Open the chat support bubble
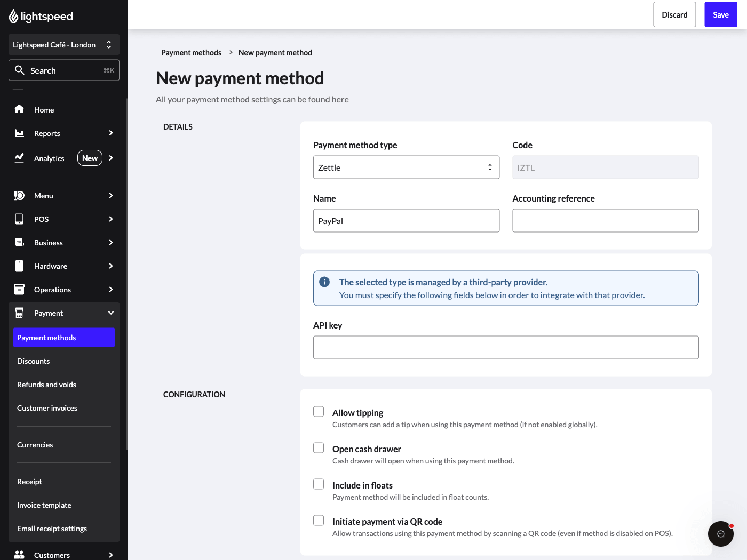 coord(721,534)
